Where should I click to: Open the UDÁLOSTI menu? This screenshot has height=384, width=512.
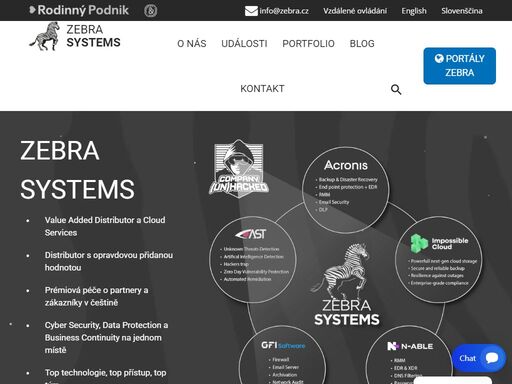(x=244, y=44)
